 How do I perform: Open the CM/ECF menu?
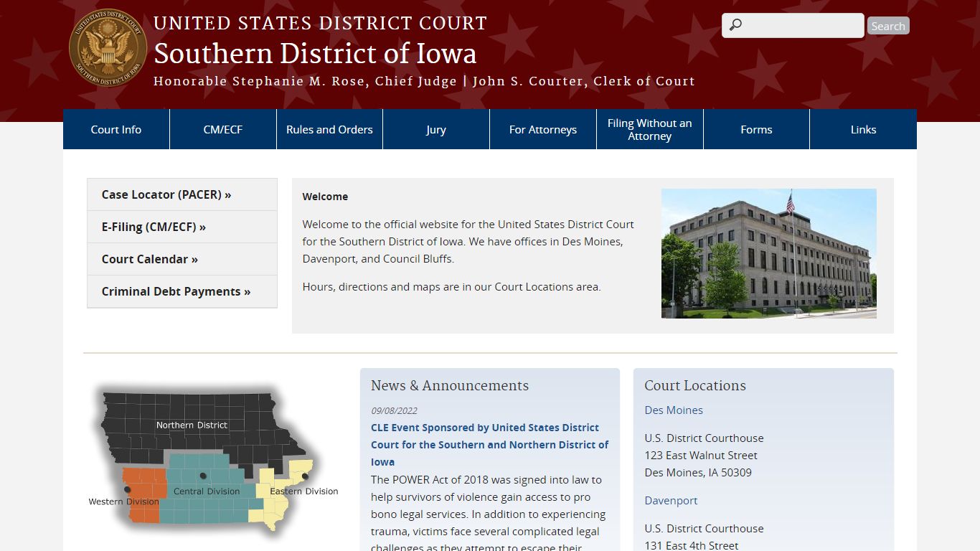[223, 129]
